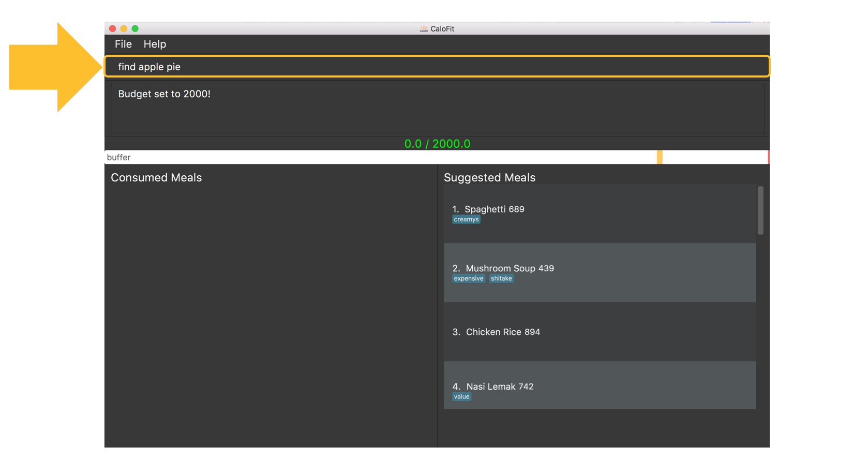Image resolution: width=868 pixels, height=462 pixels.
Task: Click the Suggested Meals list scrollbar
Action: tap(760, 210)
